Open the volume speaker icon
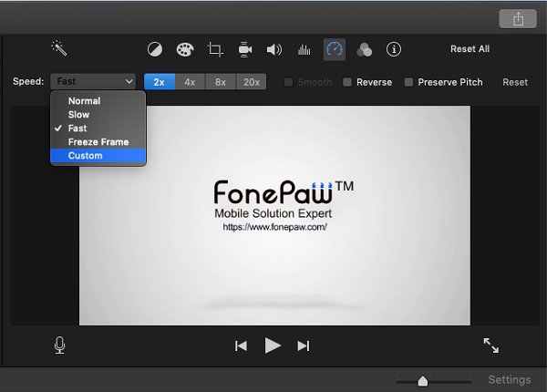The width and height of the screenshot is (547, 392). tap(274, 49)
